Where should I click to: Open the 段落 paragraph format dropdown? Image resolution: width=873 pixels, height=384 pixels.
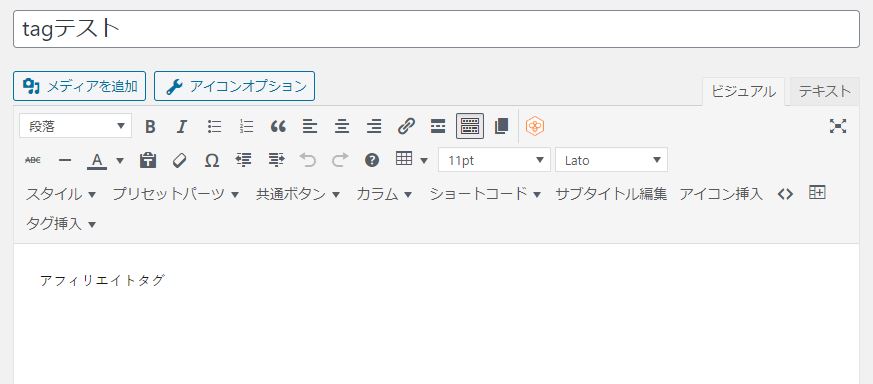click(76, 126)
